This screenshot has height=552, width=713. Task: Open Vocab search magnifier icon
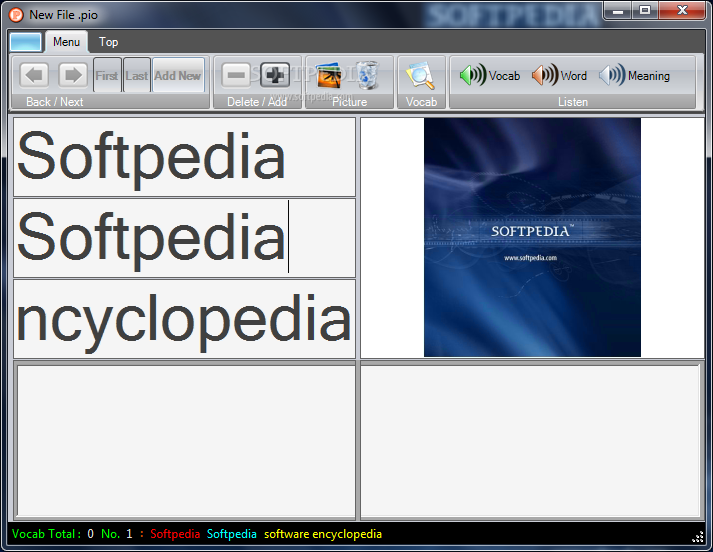tap(421, 75)
